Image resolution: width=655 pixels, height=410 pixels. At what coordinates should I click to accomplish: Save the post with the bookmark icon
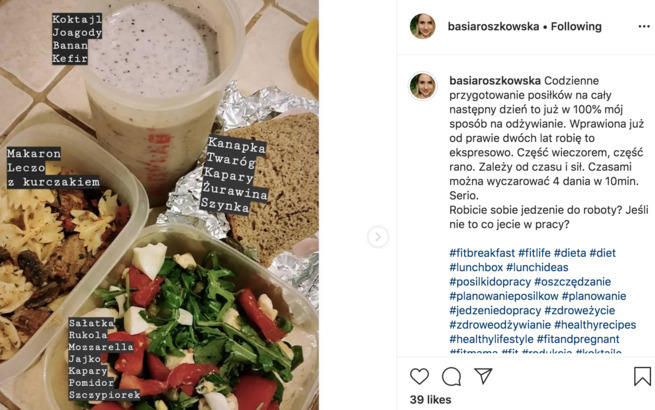coord(642,376)
